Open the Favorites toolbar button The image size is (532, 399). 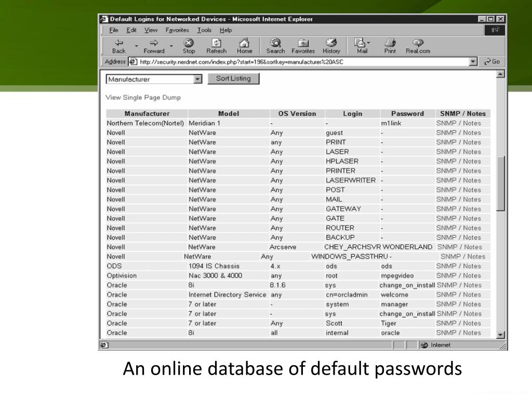[303, 46]
